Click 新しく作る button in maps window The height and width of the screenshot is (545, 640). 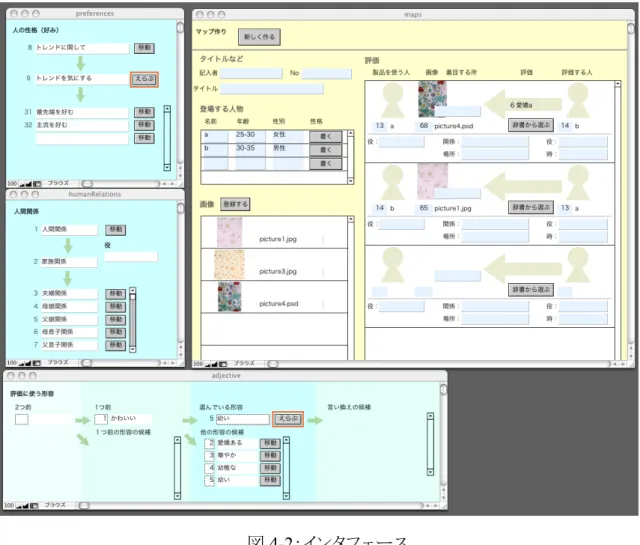259,37
